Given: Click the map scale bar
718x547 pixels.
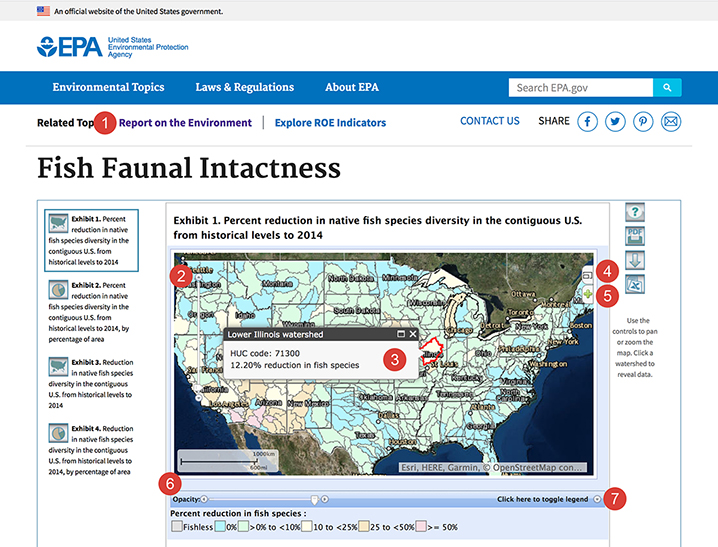Looking at the screenshot, I should tap(228, 460).
